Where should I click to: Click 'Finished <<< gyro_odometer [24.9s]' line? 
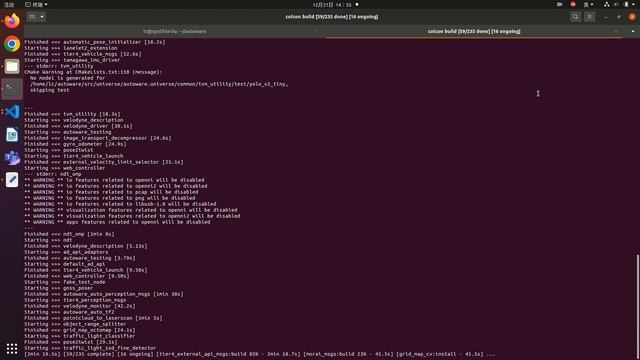[76, 144]
